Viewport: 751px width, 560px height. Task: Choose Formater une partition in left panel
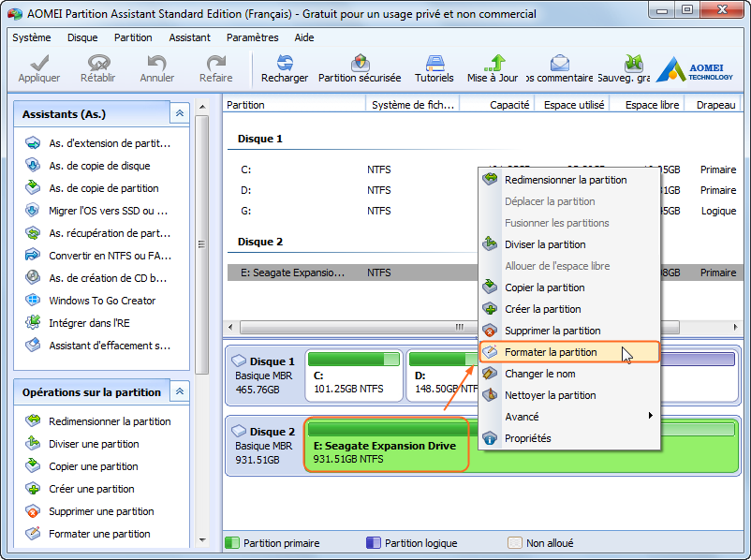point(89,534)
